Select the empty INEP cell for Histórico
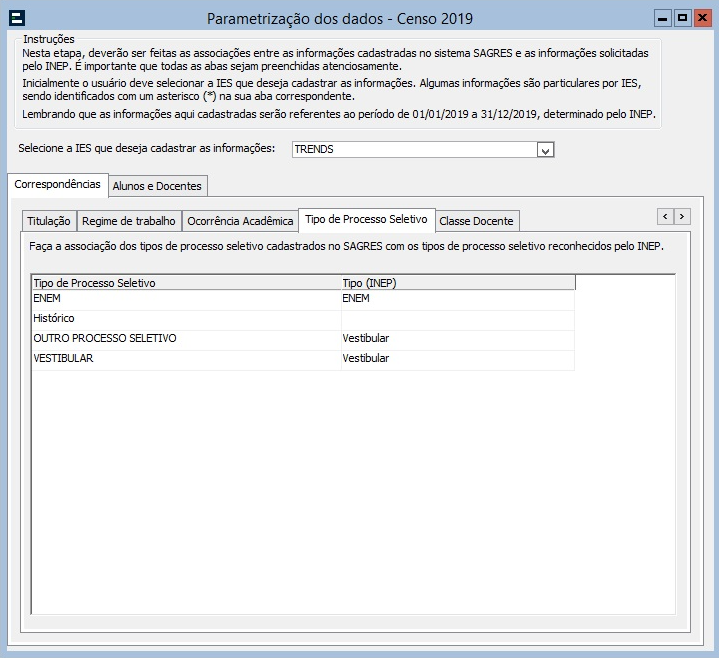The image size is (719, 658). click(x=457, y=319)
